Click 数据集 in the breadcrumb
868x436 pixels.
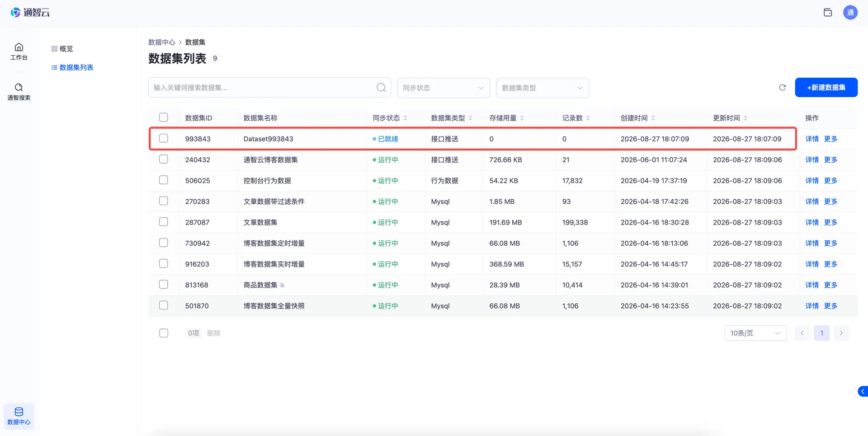(x=195, y=42)
